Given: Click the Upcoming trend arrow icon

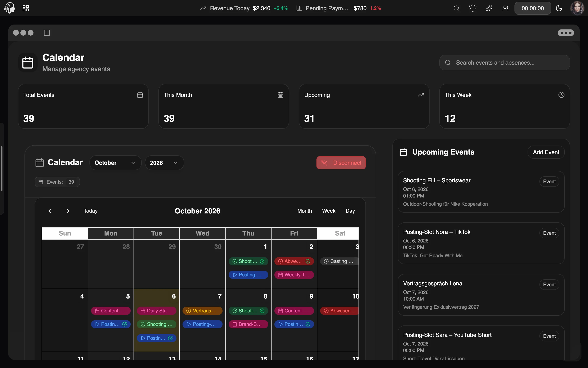Looking at the screenshot, I should coord(421,95).
